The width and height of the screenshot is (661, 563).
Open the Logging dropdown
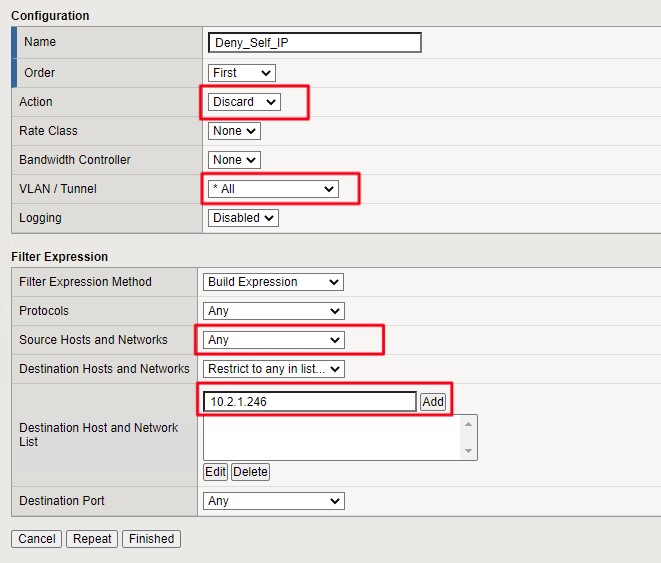click(243, 218)
